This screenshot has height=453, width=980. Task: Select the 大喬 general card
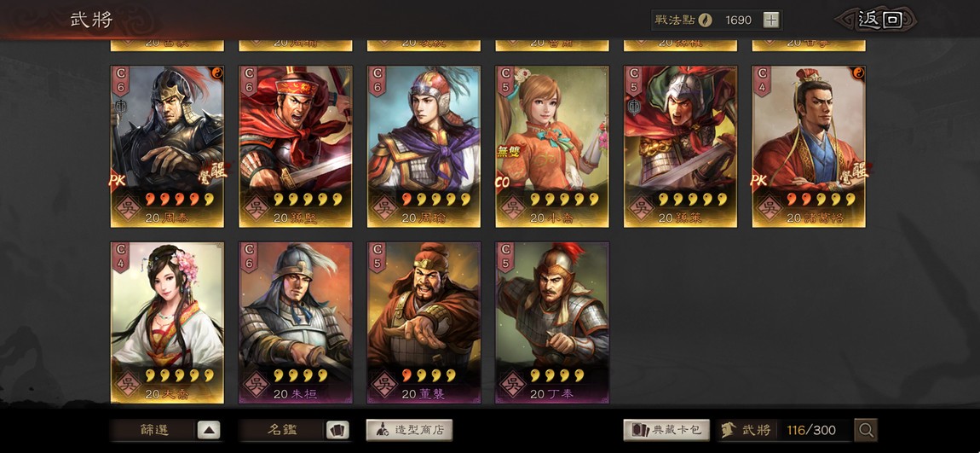coord(168,322)
